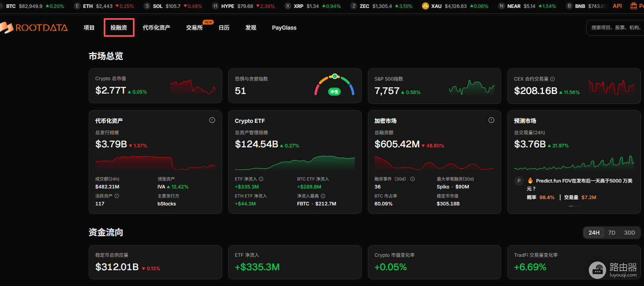Image resolution: width=644 pixels, height=286 pixels.
Task: Click the issuer name bStocks
Action: point(167,204)
